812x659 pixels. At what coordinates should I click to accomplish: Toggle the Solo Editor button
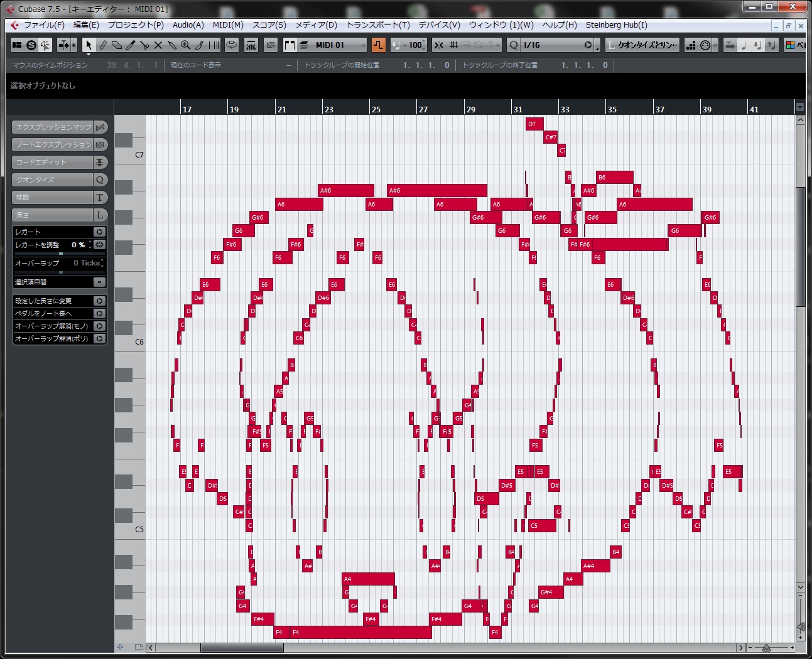(31, 45)
